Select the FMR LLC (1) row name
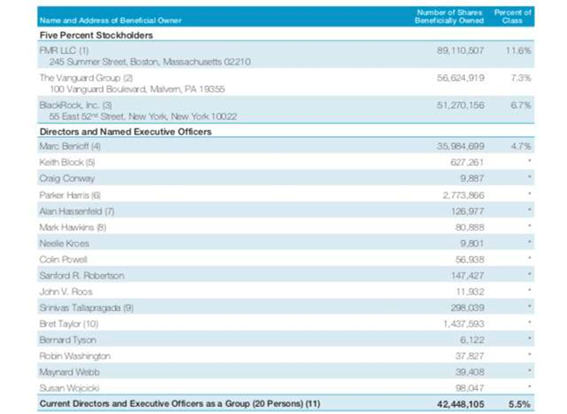Screen dimensions: 567x414 [64, 50]
